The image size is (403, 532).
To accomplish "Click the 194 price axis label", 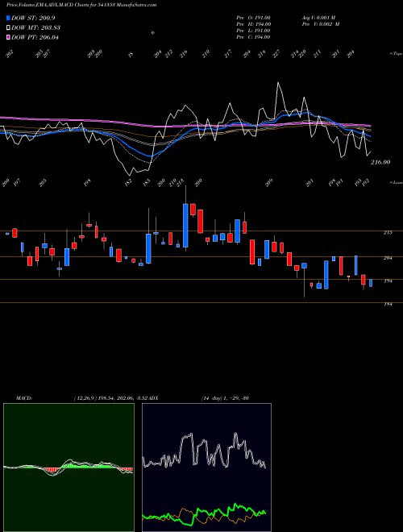I will [388, 281].
